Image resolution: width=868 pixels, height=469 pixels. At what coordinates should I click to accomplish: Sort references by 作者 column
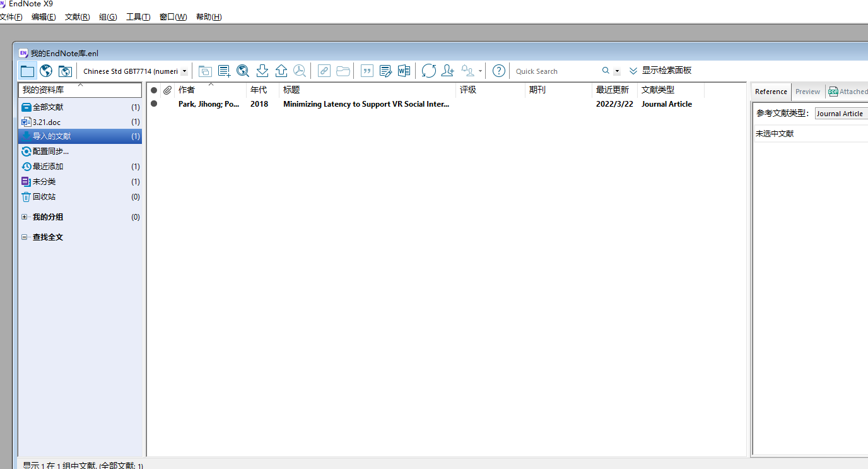pyautogui.click(x=210, y=90)
